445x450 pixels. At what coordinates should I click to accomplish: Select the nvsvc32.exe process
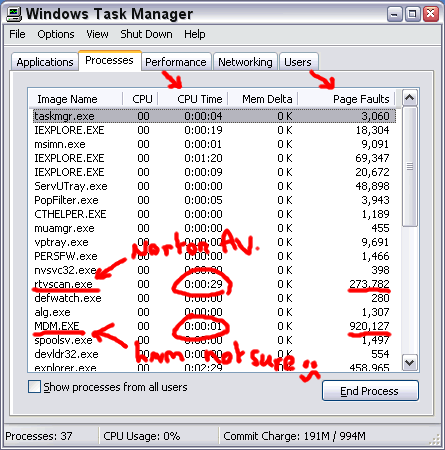pyautogui.click(x=214, y=270)
